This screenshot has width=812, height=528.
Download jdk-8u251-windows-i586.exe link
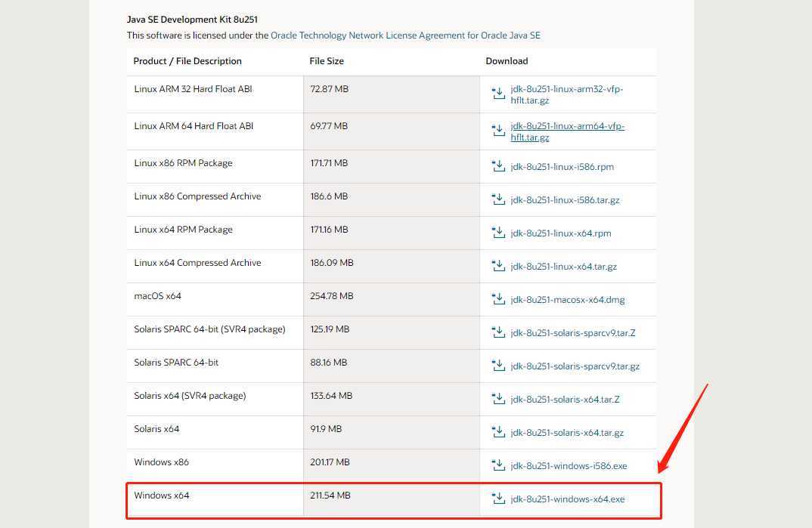[569, 466]
